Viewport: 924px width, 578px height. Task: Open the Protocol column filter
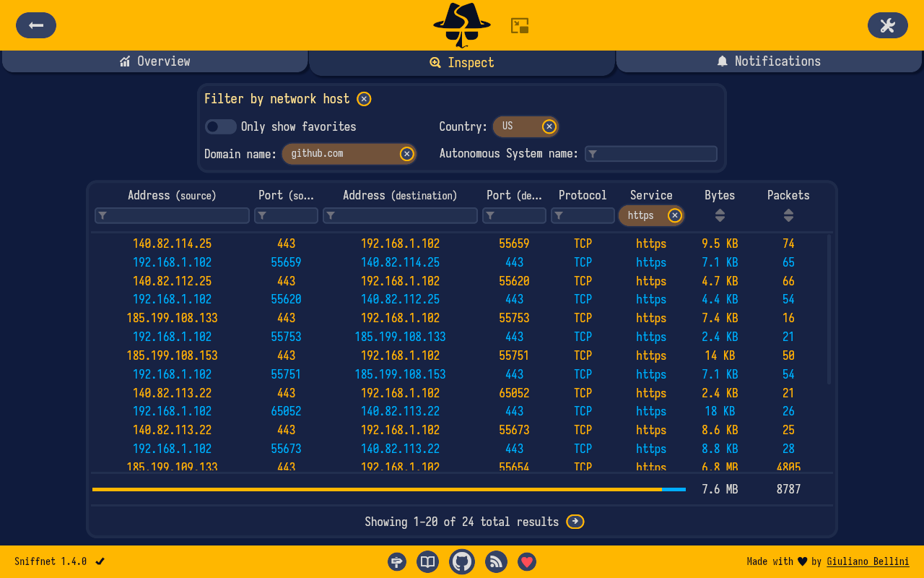[x=583, y=215]
